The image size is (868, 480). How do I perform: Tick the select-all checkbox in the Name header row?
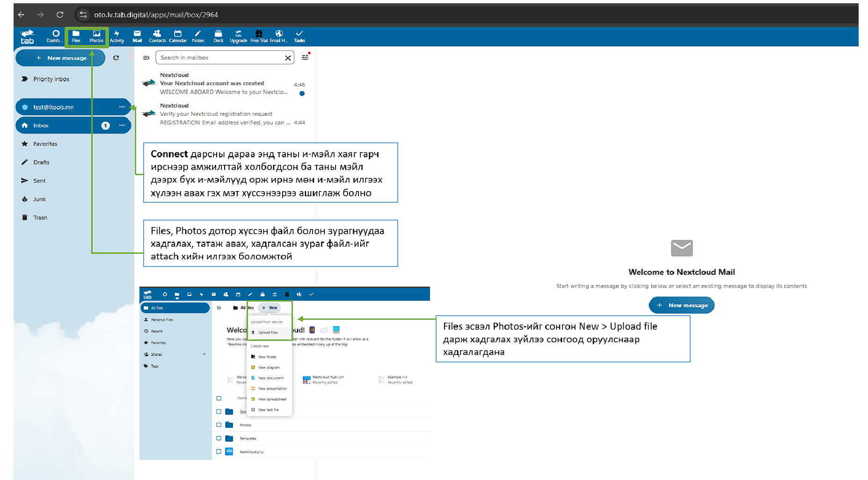point(219,398)
